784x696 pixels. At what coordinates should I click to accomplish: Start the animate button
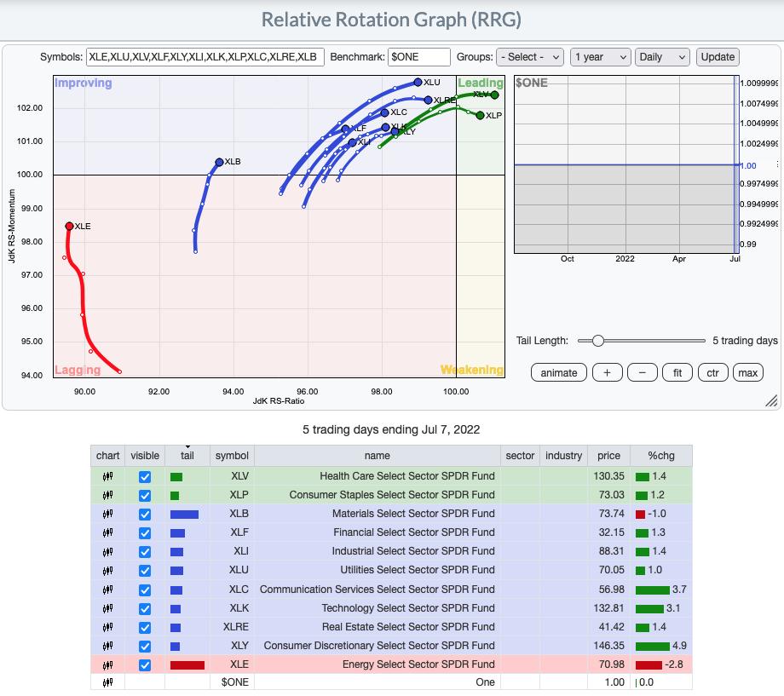pyautogui.click(x=559, y=372)
